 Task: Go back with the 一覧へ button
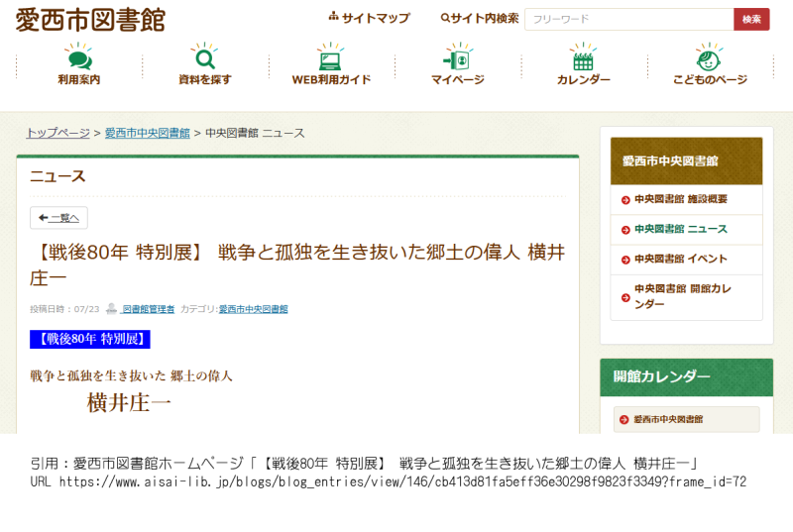click(x=59, y=218)
